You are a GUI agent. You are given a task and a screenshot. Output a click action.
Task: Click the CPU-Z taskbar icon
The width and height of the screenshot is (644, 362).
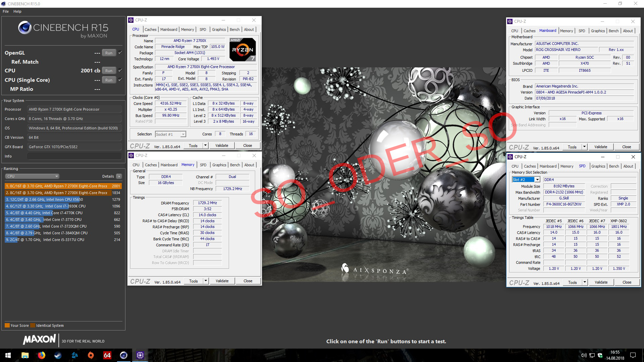click(140, 355)
